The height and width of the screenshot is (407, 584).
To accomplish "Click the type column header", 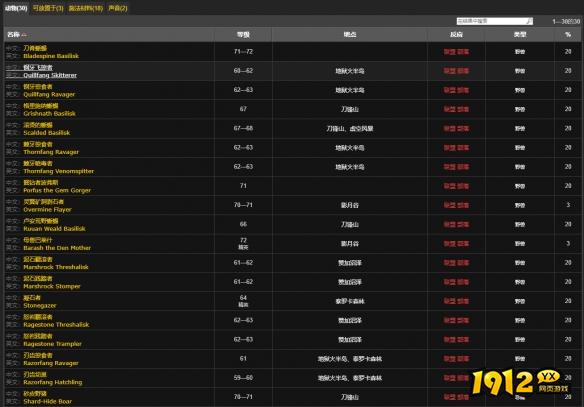I will (520, 35).
